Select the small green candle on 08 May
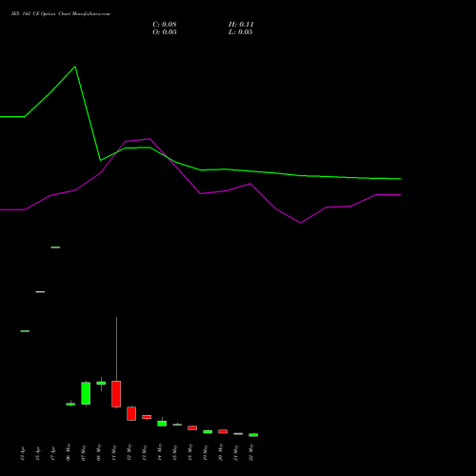 tap(101, 383)
